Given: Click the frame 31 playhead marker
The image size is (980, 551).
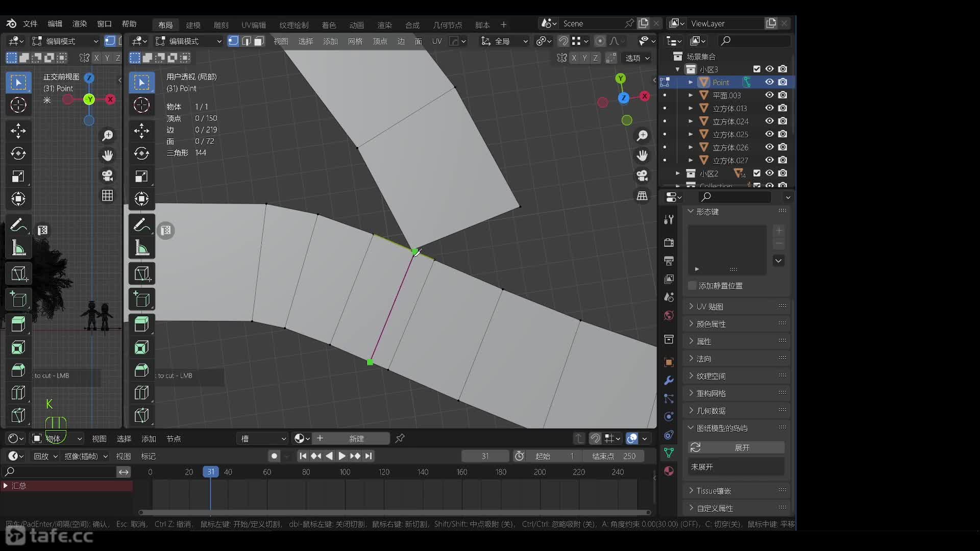Looking at the screenshot, I should (210, 472).
